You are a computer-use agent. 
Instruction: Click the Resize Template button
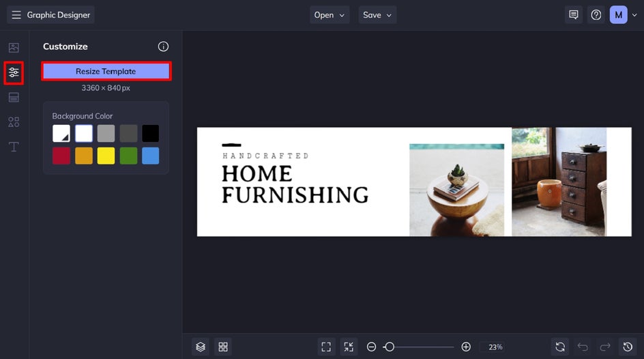point(106,71)
